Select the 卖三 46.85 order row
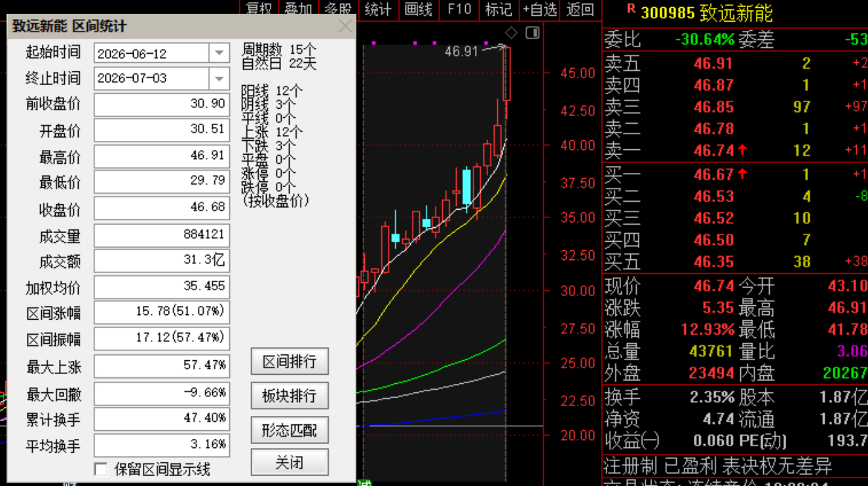The height and width of the screenshot is (486, 868). tap(735, 107)
